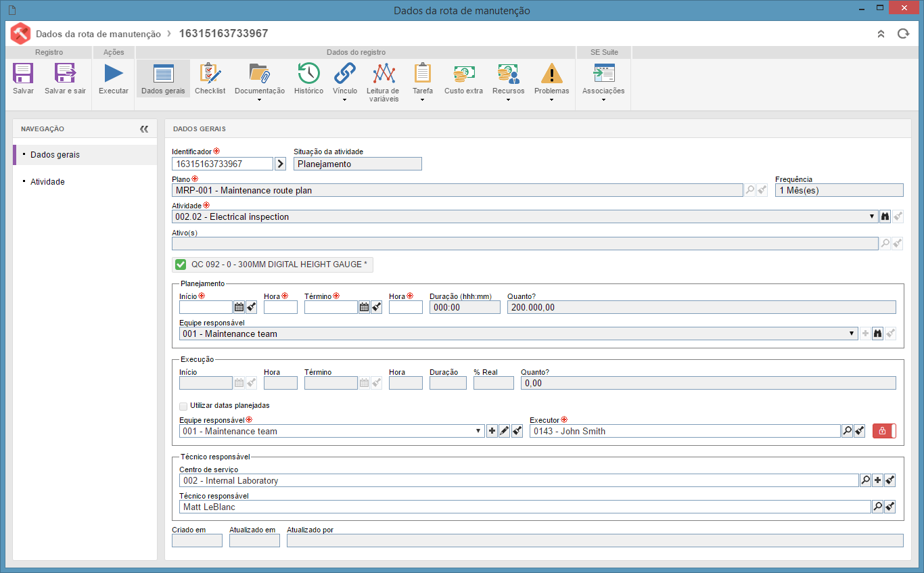
Task: Click the Salvar save icon
Action: [23, 73]
